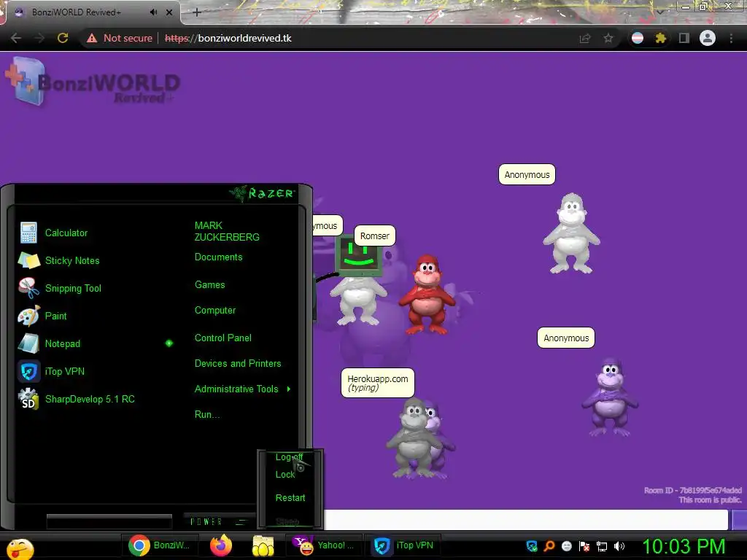This screenshot has height=560, width=747.
Task: Open the share page icon in address bar
Action: pyautogui.click(x=585, y=38)
